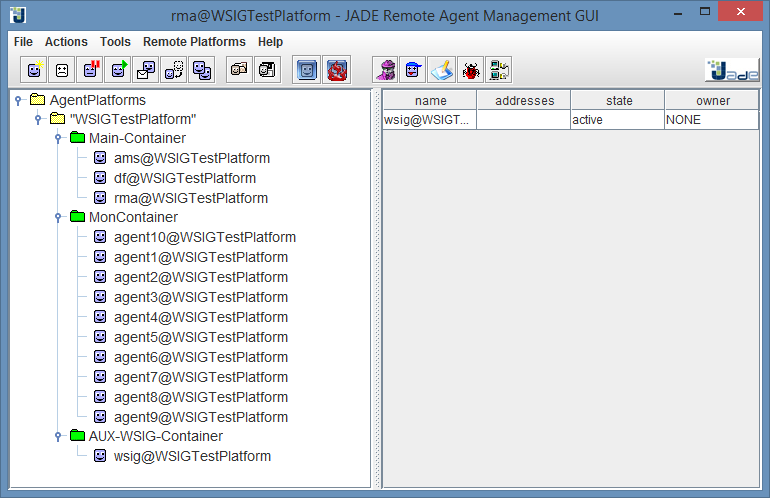Screen dimensions: 770x498
Task: Click the name column header
Action: pyautogui.click(x=430, y=100)
